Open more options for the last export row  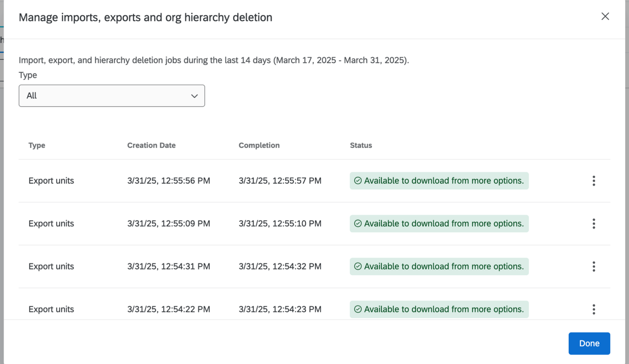point(593,309)
